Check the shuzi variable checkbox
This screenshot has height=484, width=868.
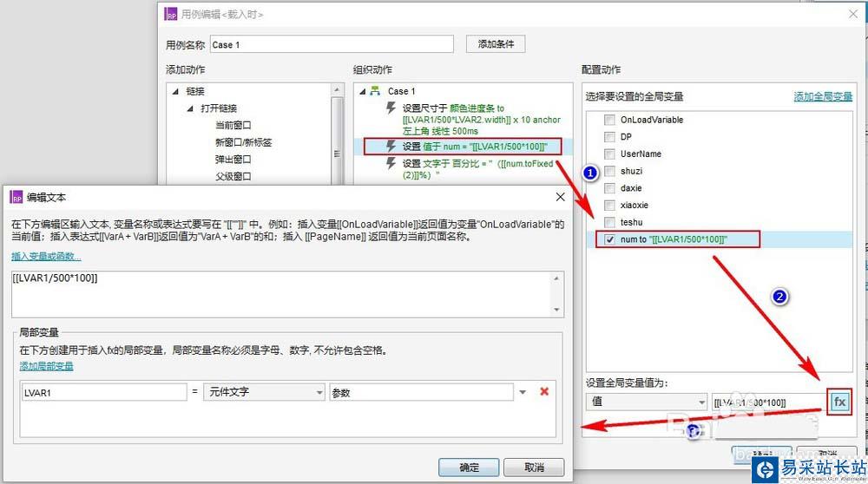pyautogui.click(x=609, y=171)
